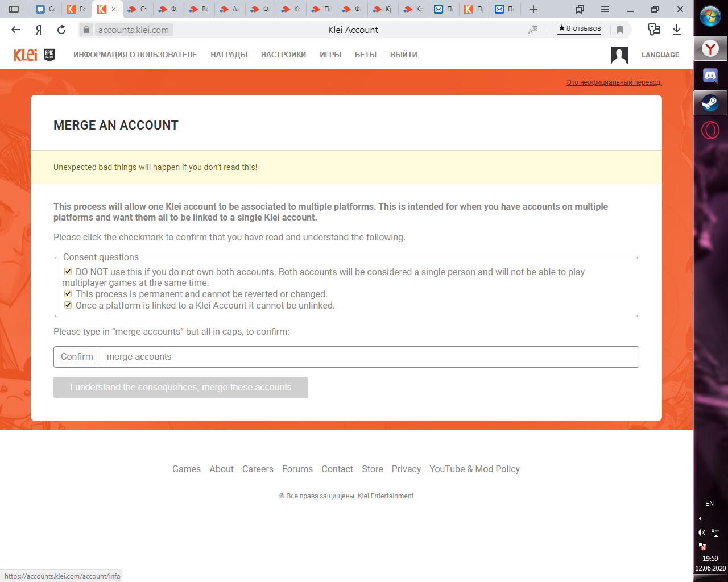Go back using browser back arrow
This screenshot has height=582, width=728.
point(16,30)
